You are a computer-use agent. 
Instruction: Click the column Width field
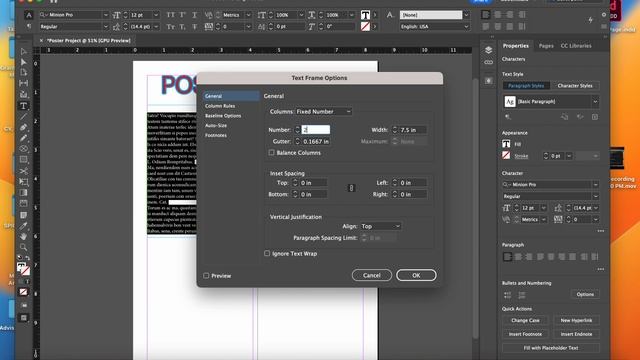413,130
